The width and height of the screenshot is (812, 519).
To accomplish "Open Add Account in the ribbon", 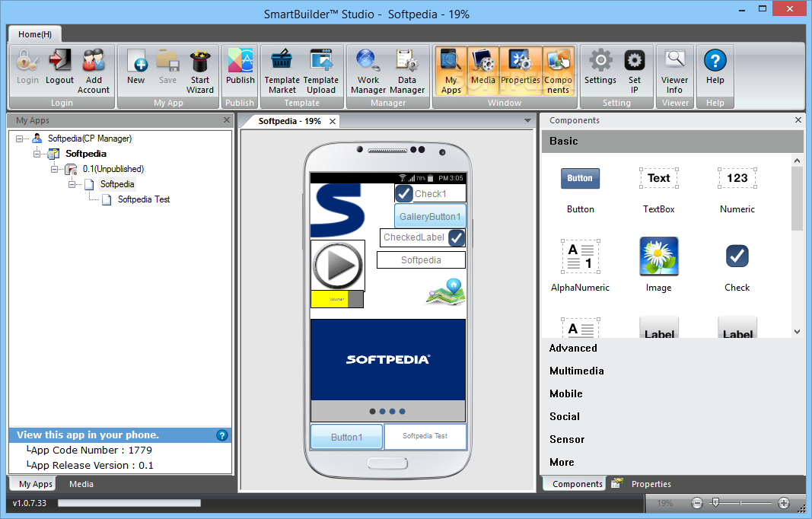I will [x=94, y=71].
